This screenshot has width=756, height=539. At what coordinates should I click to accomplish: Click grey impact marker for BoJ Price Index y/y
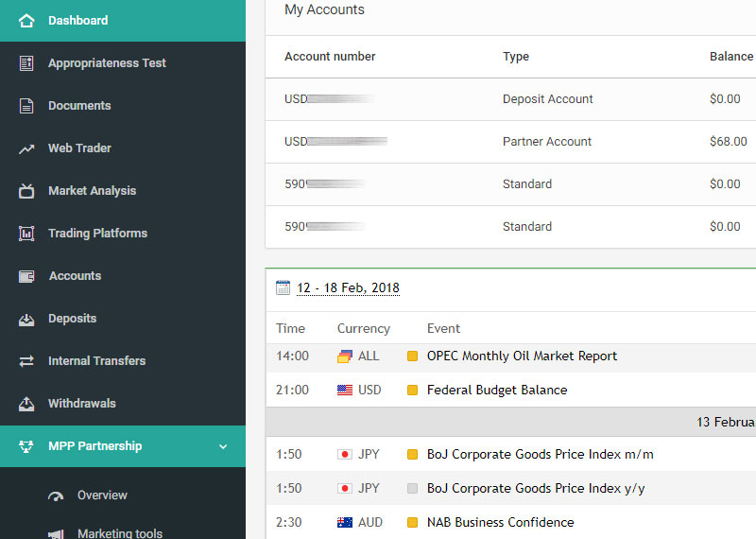(x=412, y=489)
